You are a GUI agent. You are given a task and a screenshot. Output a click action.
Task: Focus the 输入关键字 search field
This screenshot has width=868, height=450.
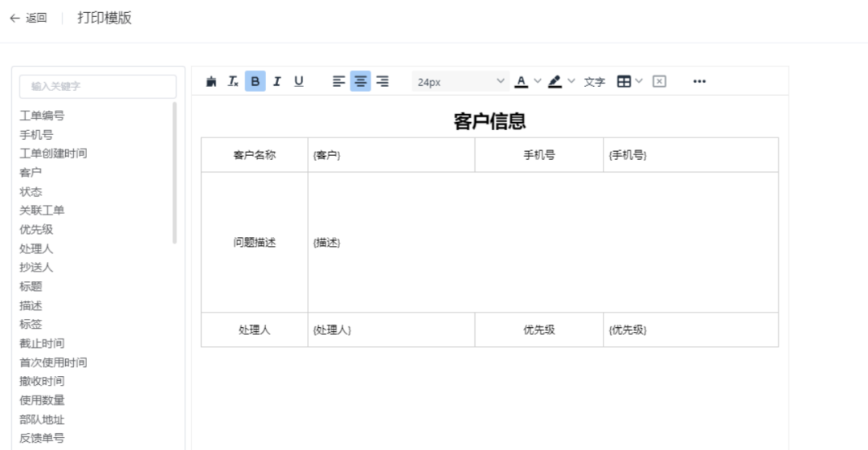tap(98, 86)
